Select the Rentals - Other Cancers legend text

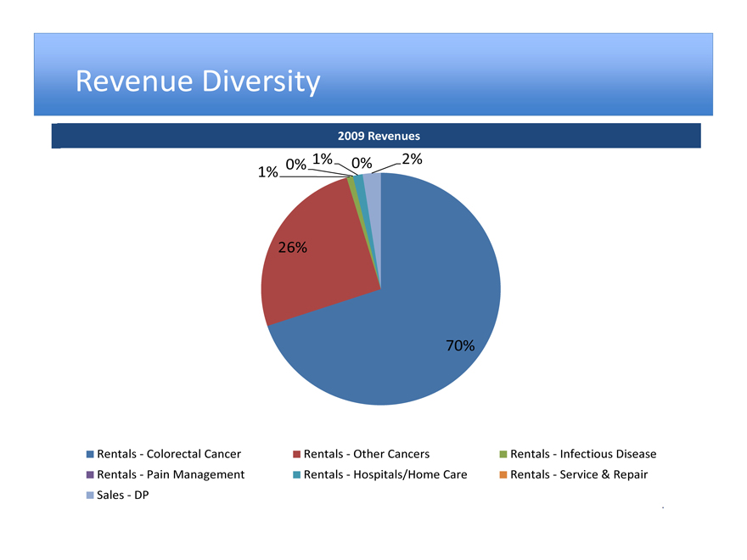(x=366, y=454)
